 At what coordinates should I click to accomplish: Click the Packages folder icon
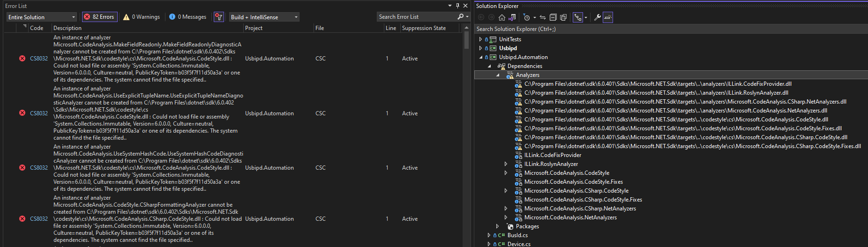[510, 226]
